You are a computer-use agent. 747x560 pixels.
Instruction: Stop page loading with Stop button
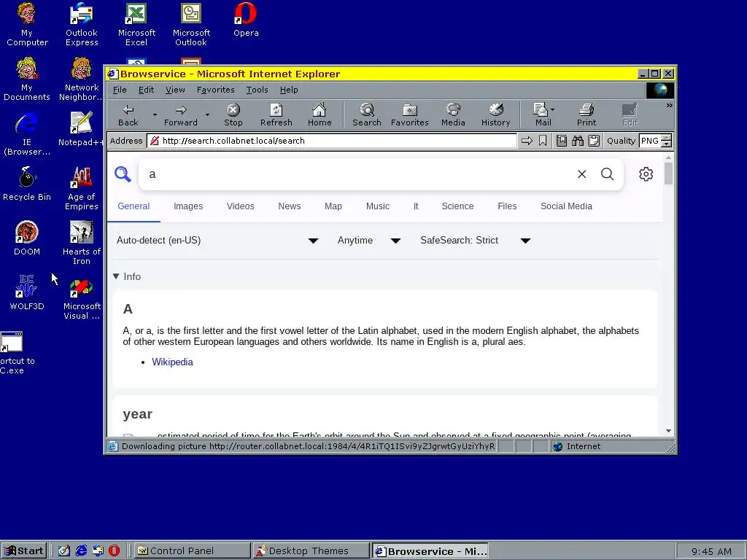click(233, 114)
